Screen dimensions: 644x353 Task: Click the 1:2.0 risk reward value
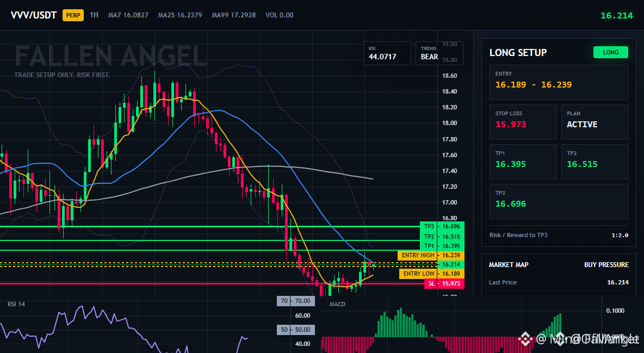(620, 236)
